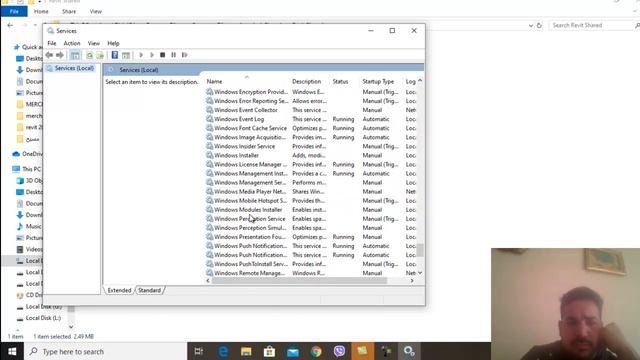Toggle Show/Hide Console Tree toolbar icon
The width and height of the screenshot is (640, 360).
75,55
